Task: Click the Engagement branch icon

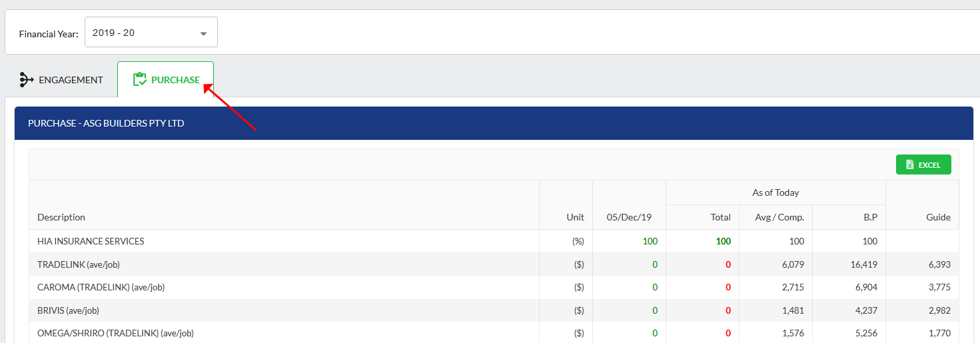Action: [x=27, y=80]
